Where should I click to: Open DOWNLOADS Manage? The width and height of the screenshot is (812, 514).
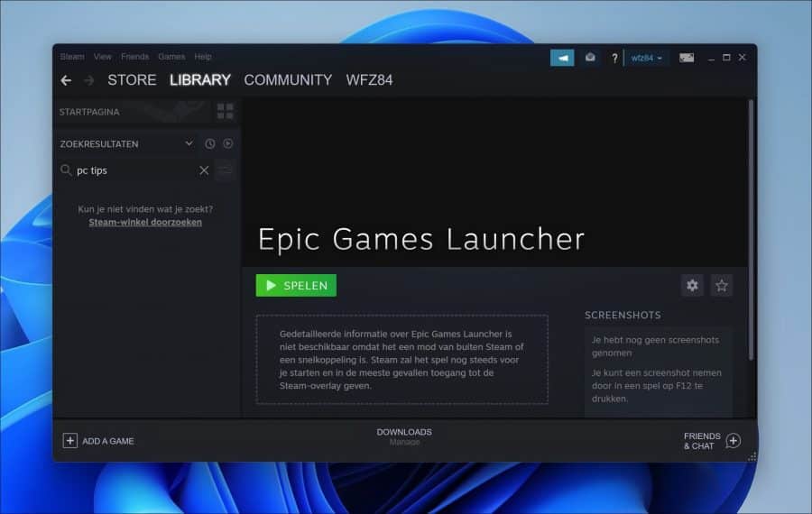(404, 436)
